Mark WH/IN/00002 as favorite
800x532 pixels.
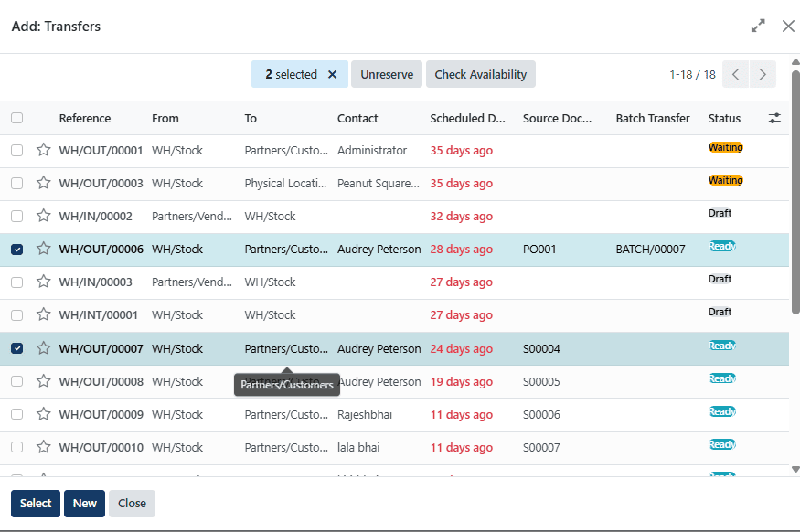[x=43, y=216]
